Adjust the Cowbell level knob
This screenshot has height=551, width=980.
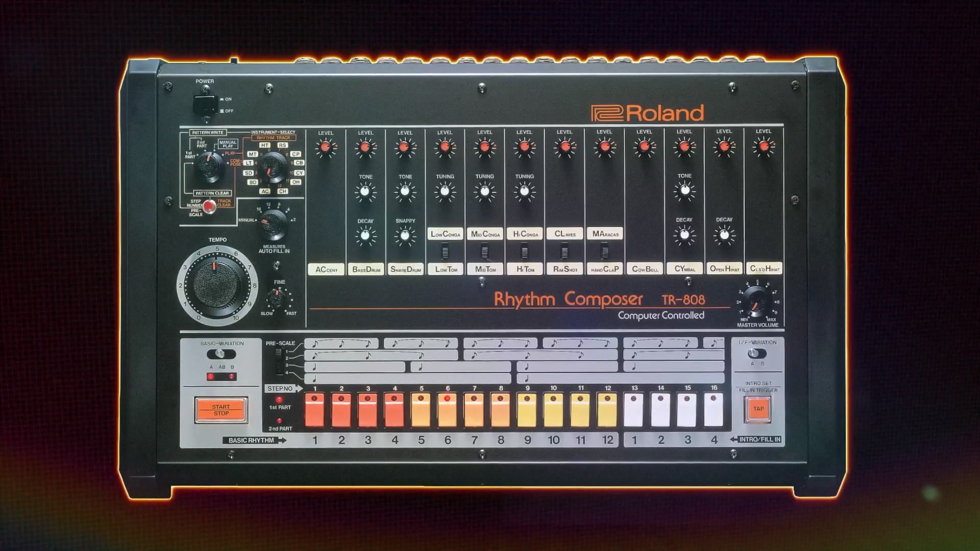(x=644, y=147)
